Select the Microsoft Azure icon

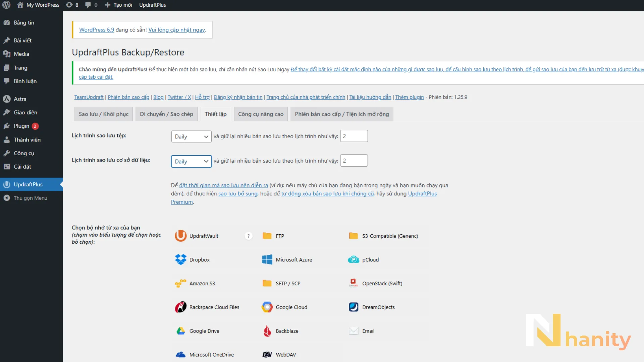pos(267,260)
